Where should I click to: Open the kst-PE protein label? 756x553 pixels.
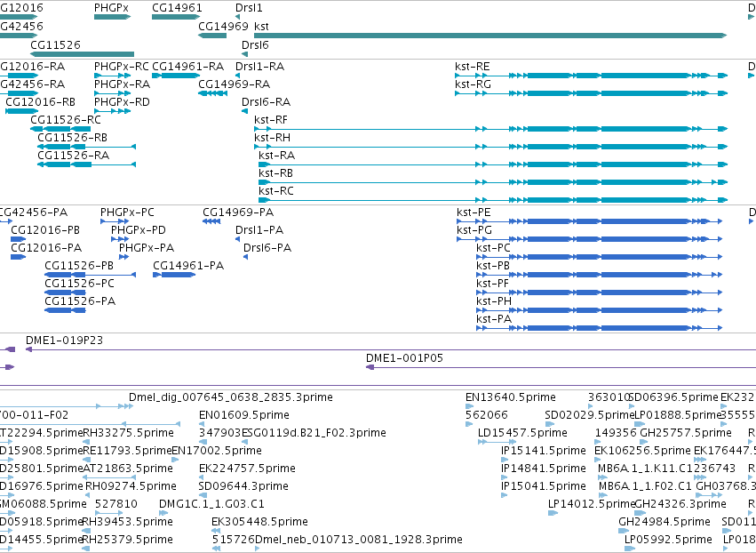473,212
